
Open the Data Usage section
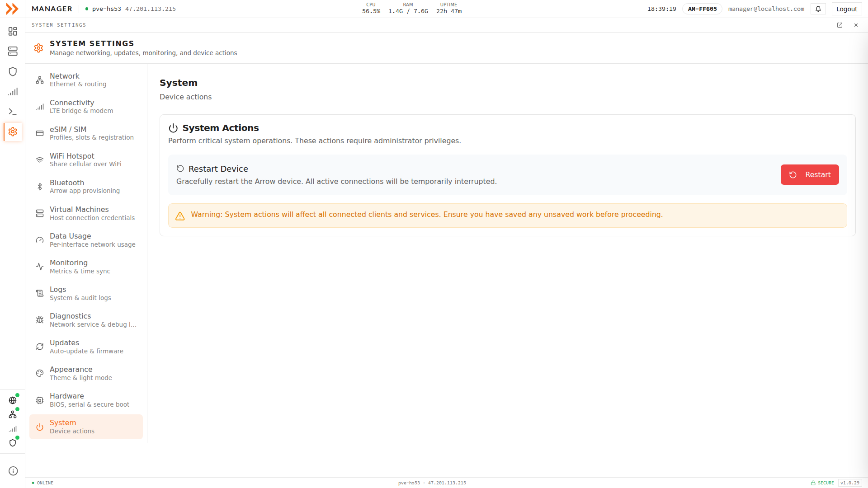tap(86, 240)
